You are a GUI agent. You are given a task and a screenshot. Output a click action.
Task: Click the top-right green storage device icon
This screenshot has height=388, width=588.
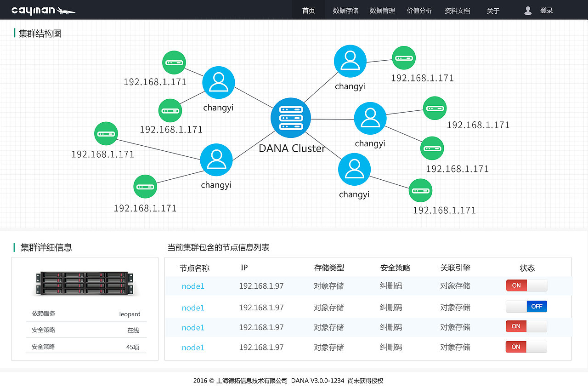click(403, 57)
